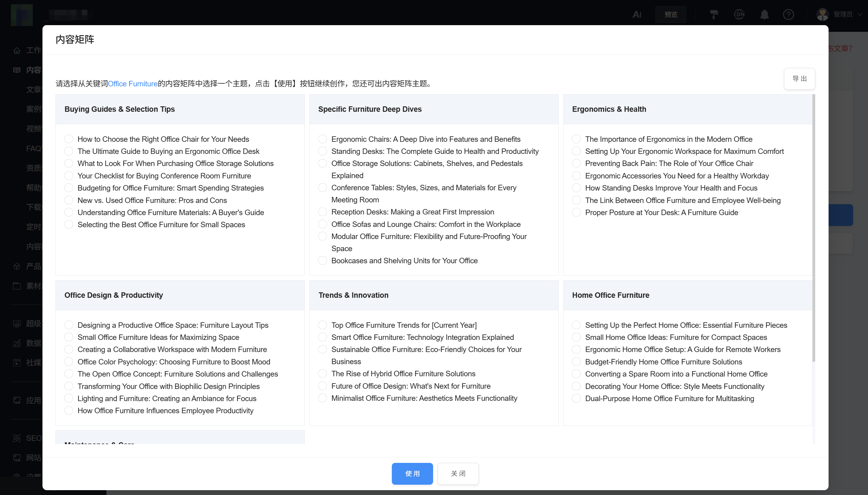This screenshot has width=868, height=495.
Task: Click the 预览 preview tab in the top bar
Action: pos(671,14)
